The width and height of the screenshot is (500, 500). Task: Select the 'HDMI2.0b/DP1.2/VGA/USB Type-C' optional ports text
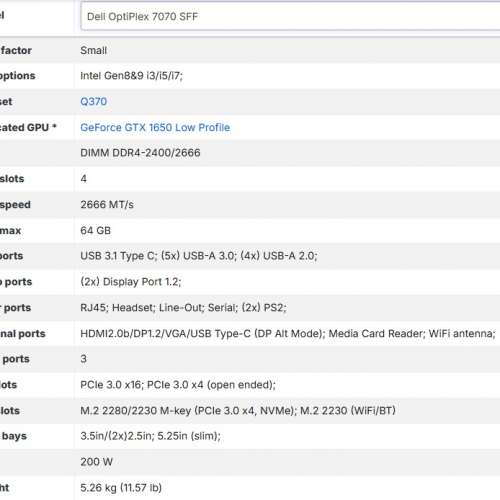(165, 333)
